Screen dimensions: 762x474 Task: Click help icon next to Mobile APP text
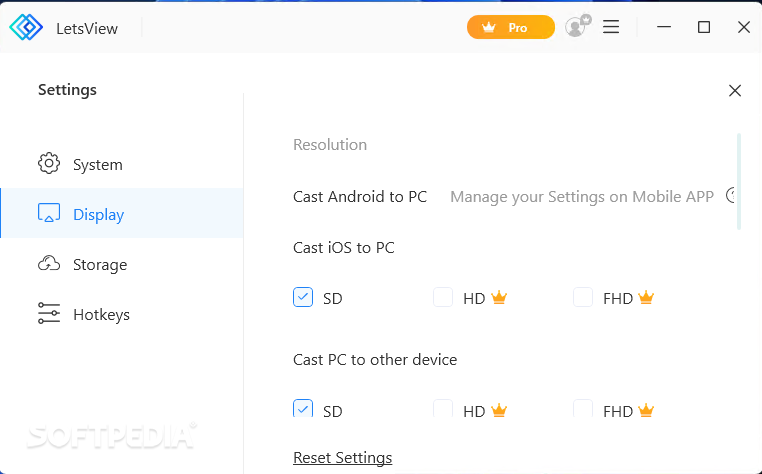(x=730, y=195)
